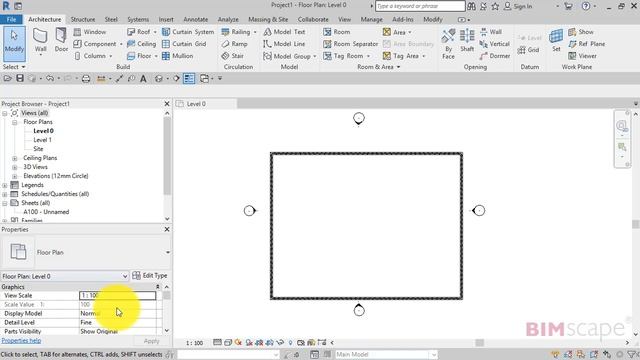This screenshot has width=640, height=360.
Task: Choose the Ceiling tool
Action: 141,44
